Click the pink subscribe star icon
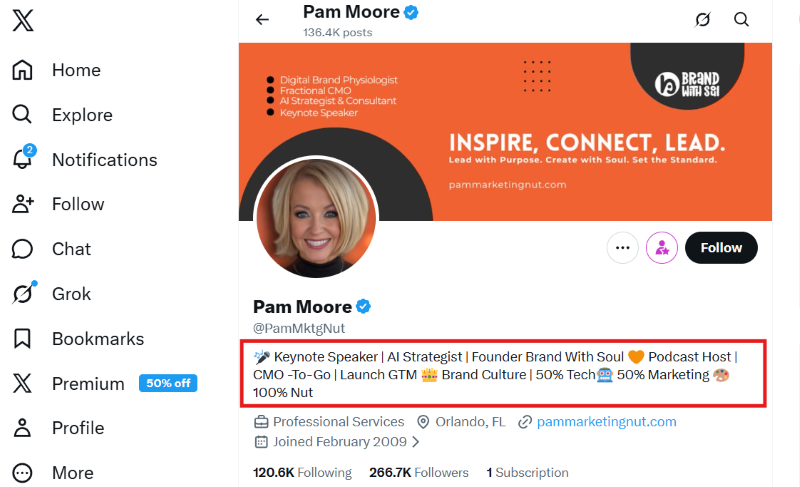Screen dimensions: 800x487 click(662, 247)
